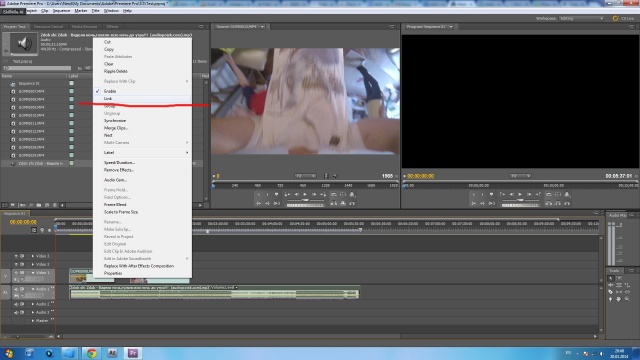Select the Razor tool
This screenshot has width=640, height=360.
(611, 292)
